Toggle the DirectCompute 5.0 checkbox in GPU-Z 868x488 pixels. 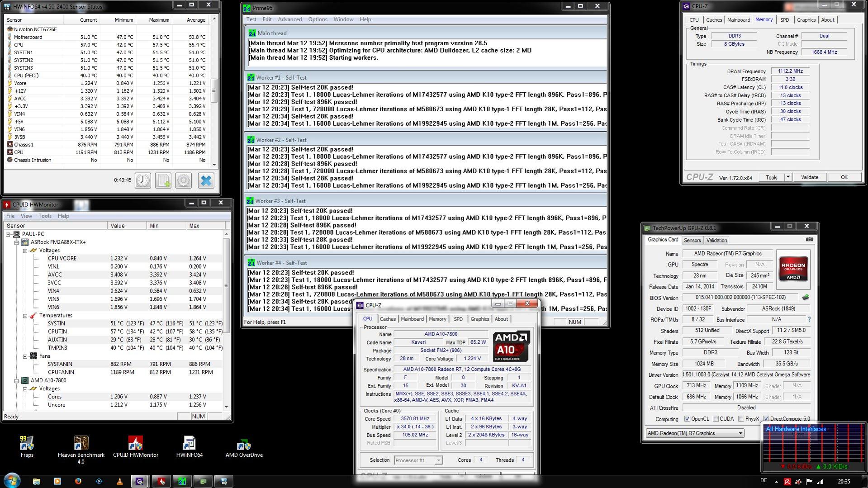(x=766, y=419)
